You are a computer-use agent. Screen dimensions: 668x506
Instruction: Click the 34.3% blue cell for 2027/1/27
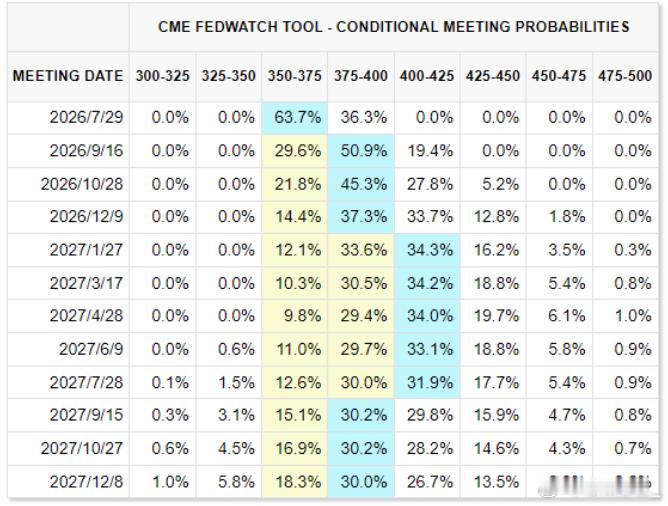427,250
